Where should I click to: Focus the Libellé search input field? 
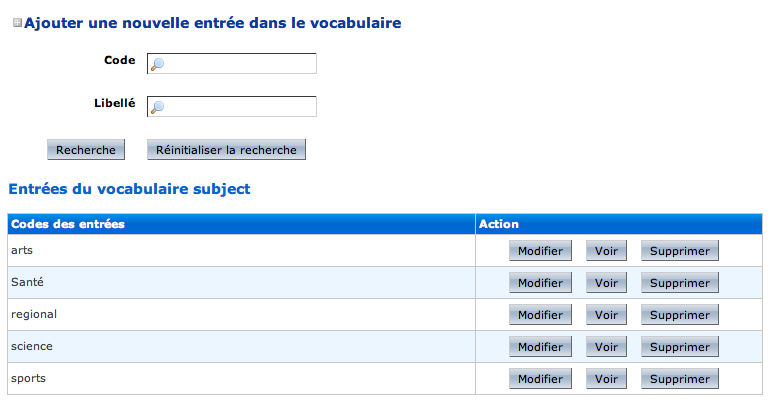(240, 106)
